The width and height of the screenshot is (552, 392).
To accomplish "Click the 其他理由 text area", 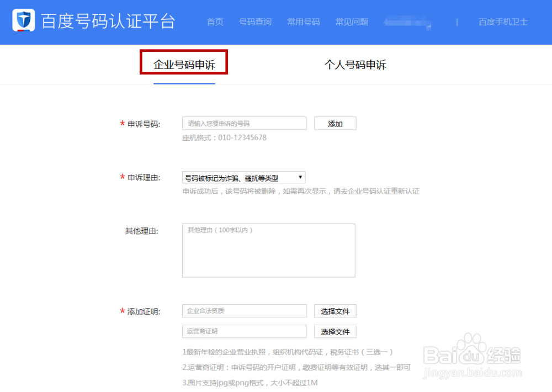I will coord(268,250).
